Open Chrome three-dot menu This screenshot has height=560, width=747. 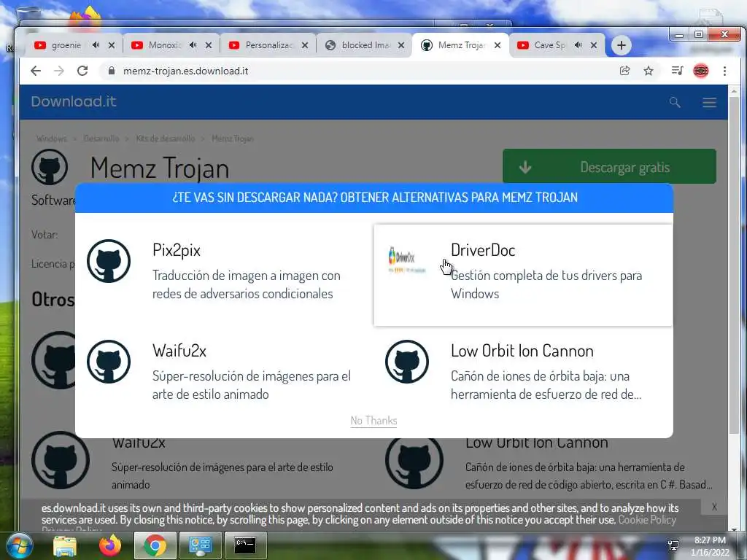click(x=724, y=71)
